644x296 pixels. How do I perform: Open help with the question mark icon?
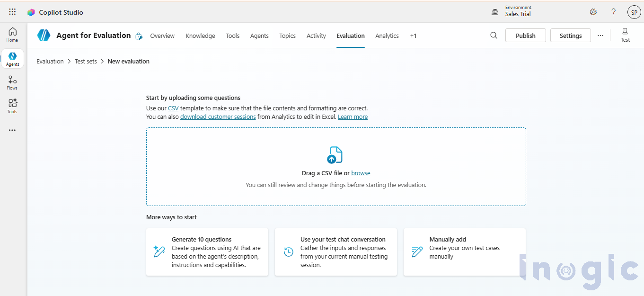[613, 12]
